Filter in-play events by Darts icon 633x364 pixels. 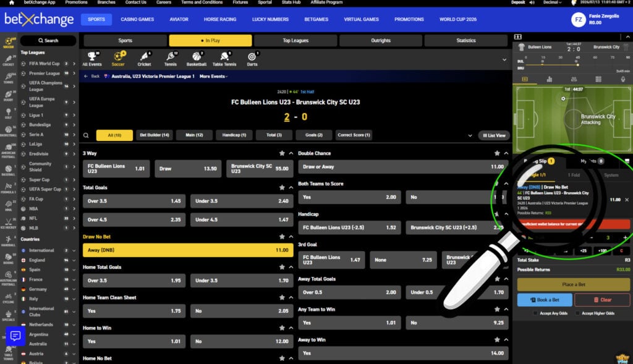pyautogui.click(x=252, y=59)
